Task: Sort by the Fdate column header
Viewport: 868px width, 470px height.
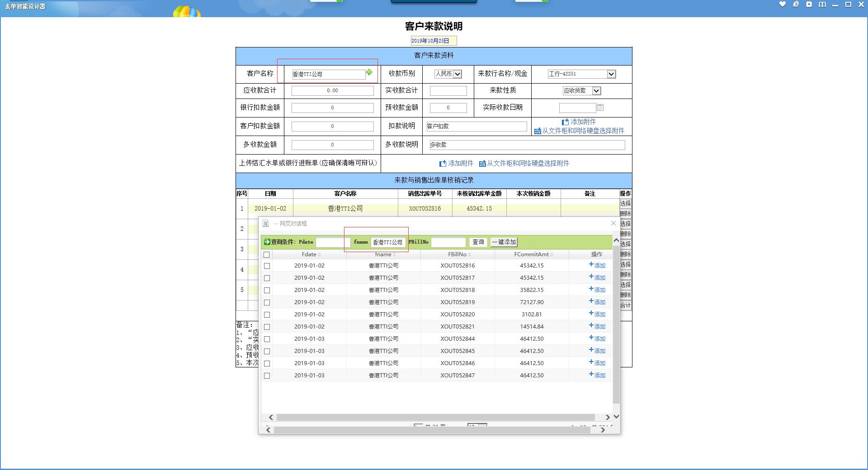Action: (x=311, y=254)
